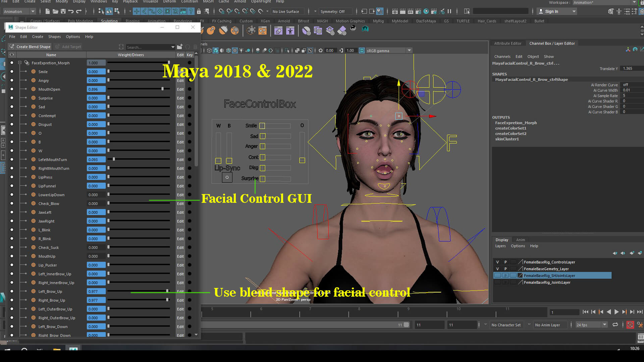Viewport: 644px width, 362px height.
Task: Click the Redo arrow icon
Action: [79, 11]
